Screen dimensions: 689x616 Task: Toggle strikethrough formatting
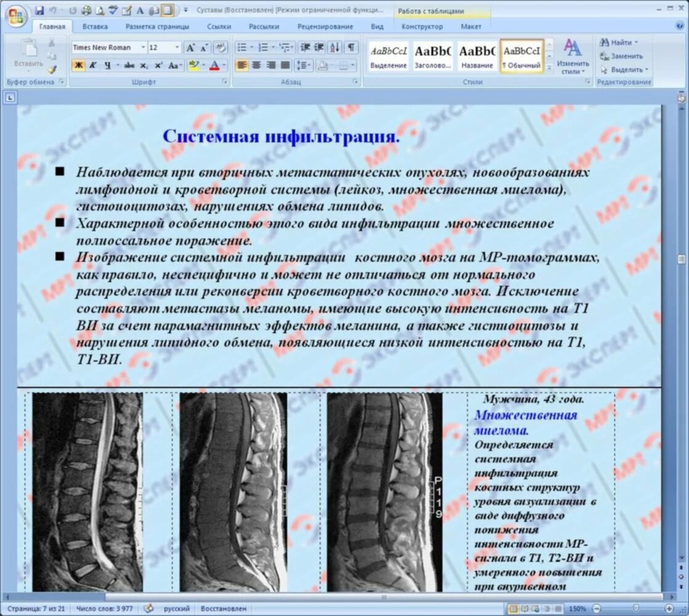pos(129,65)
